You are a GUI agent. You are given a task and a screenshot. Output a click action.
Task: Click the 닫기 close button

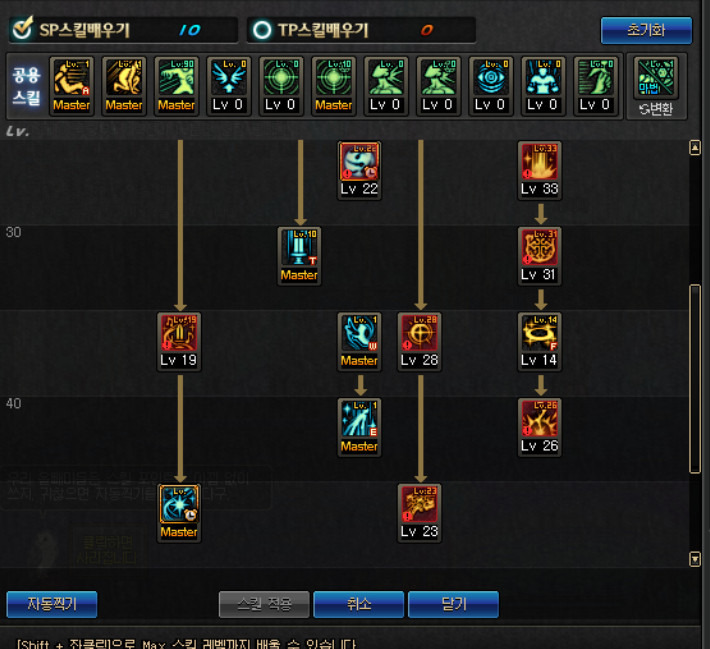(453, 604)
